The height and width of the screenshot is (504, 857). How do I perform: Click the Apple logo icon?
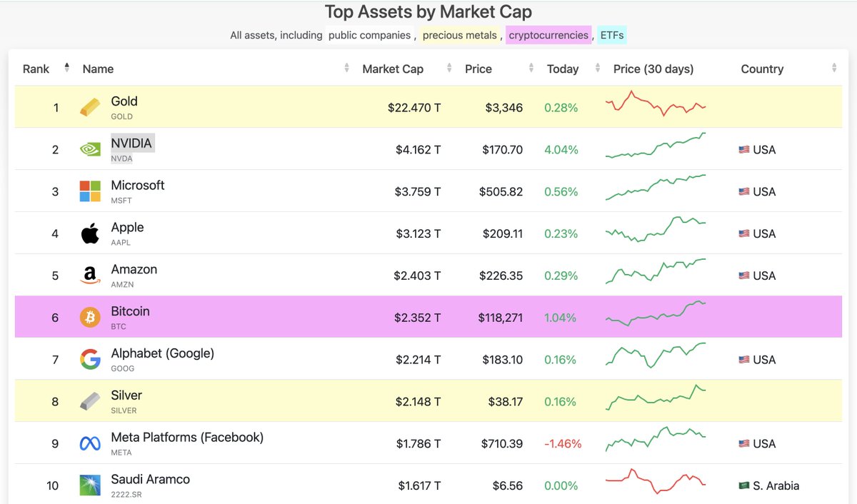(90, 233)
